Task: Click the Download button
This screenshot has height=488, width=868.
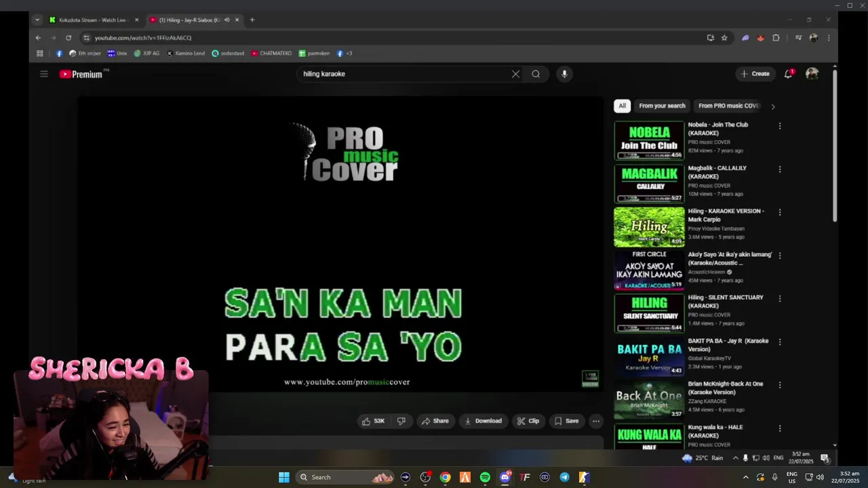Action: click(483, 421)
